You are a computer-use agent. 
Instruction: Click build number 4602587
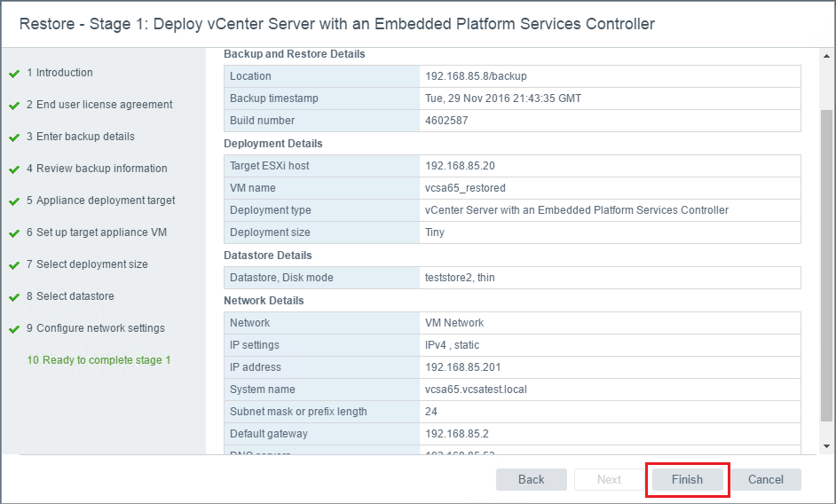click(446, 121)
